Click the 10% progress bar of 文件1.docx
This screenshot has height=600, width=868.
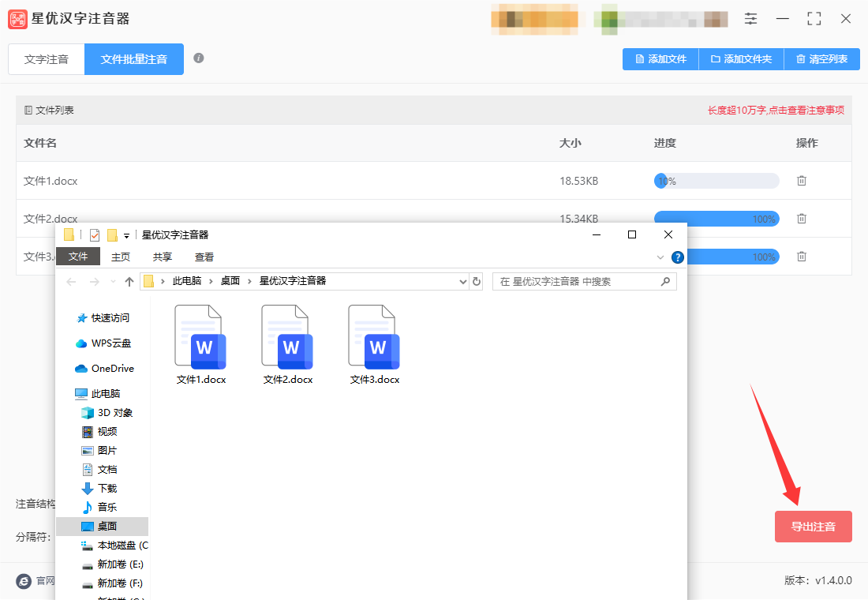pyautogui.click(x=716, y=181)
